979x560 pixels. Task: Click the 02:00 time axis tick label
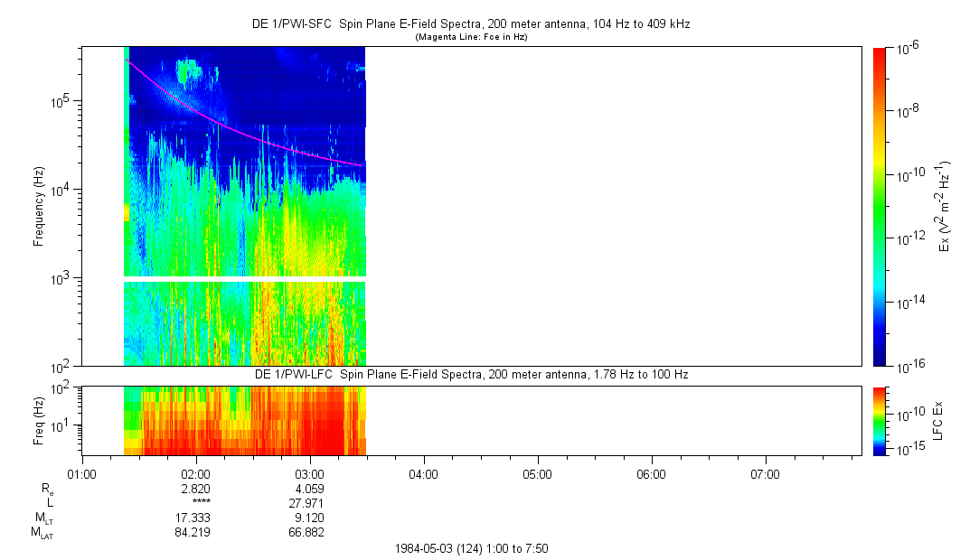[x=196, y=473]
